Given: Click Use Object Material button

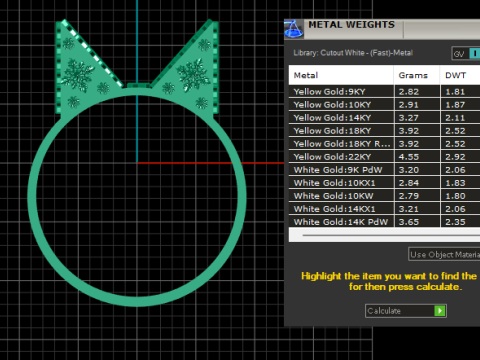Looking at the screenshot, I should pyautogui.click(x=444, y=254).
